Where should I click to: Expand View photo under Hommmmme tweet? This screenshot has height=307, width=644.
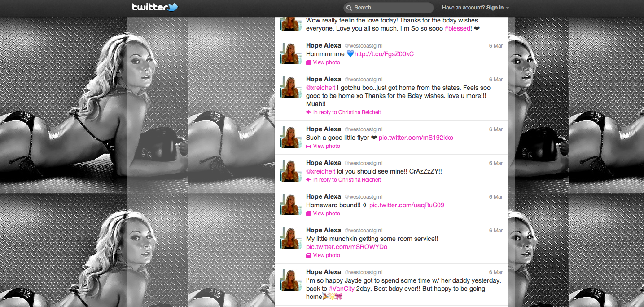[x=326, y=62]
